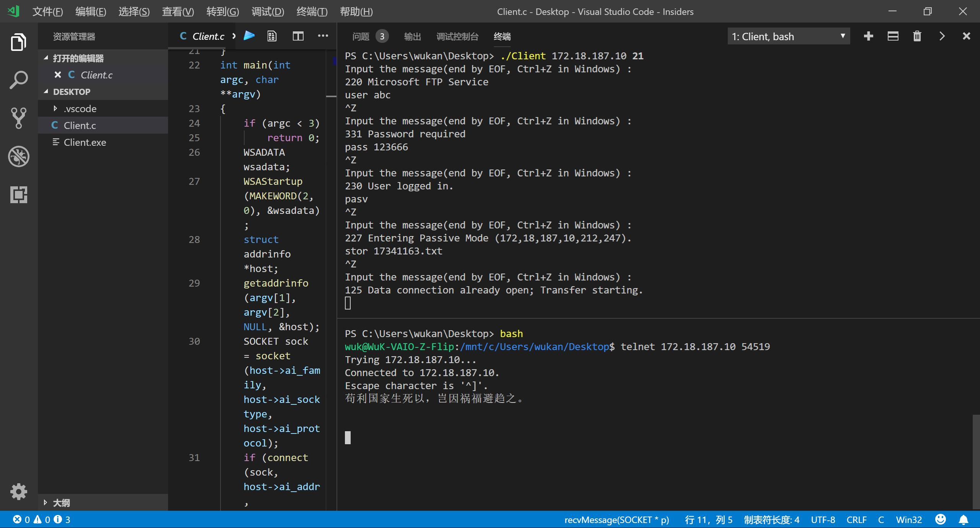Viewport: 980px width, 528px height.
Task: Click the split terminal icon
Action: 893,36
